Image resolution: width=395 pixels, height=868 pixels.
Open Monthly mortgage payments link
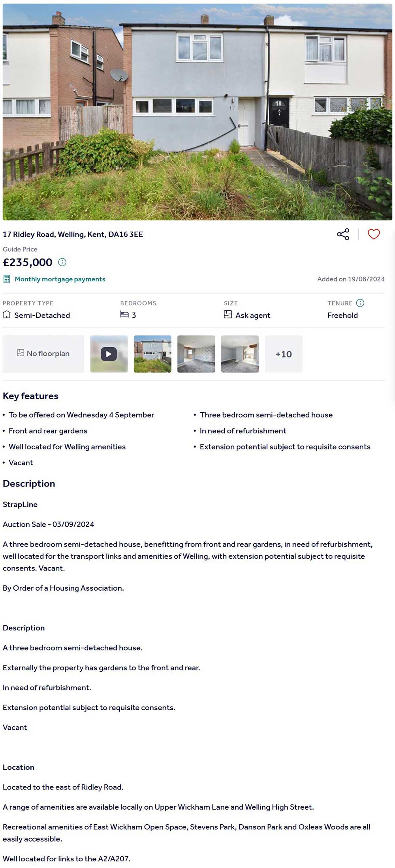pyautogui.click(x=60, y=279)
